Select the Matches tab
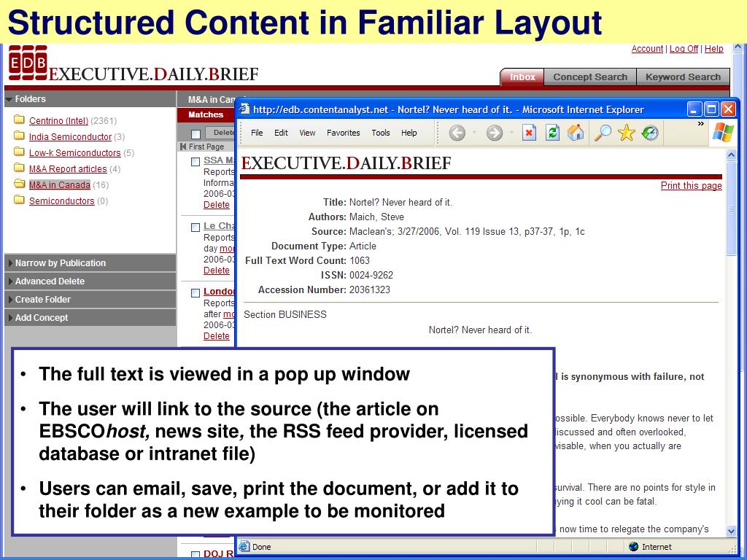The width and height of the screenshot is (747, 560). [x=205, y=114]
